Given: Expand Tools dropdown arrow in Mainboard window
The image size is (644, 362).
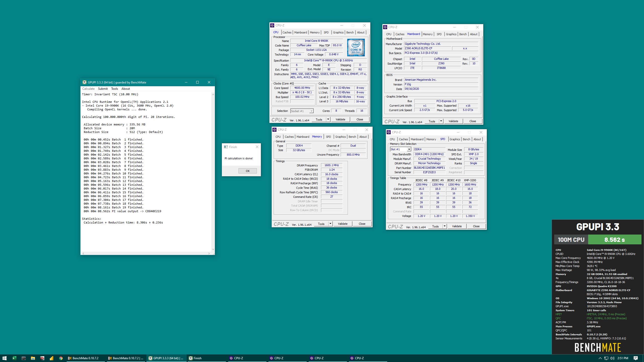Looking at the screenshot, I should pos(441,121).
